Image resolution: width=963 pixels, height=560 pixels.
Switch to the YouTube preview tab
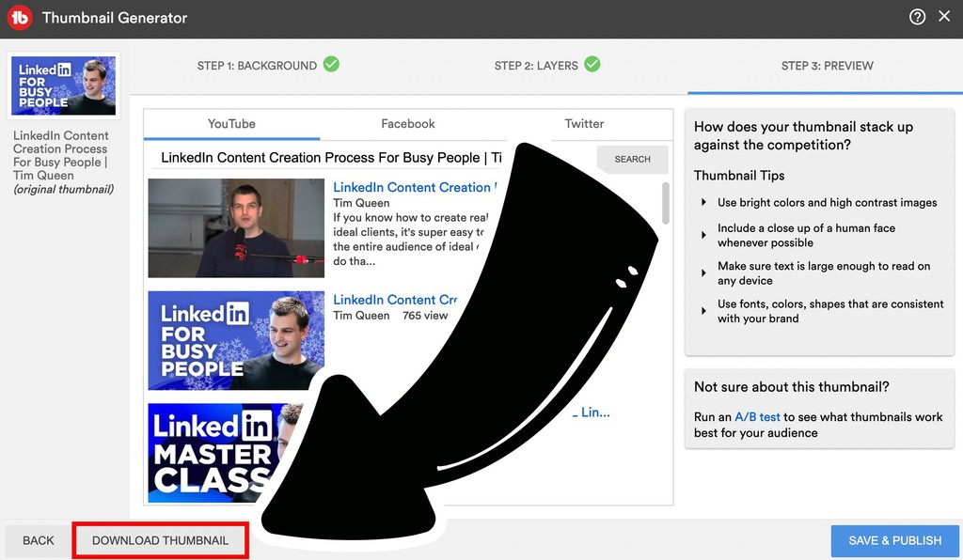pos(231,124)
